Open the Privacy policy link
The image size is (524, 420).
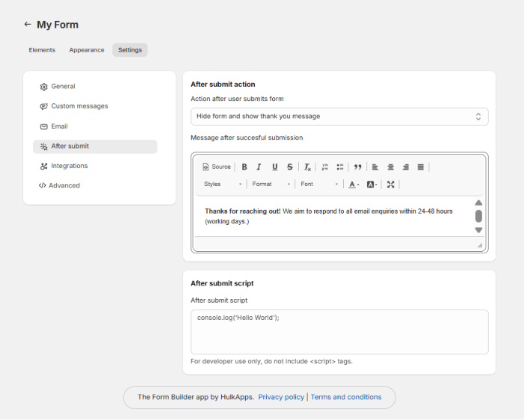281,397
